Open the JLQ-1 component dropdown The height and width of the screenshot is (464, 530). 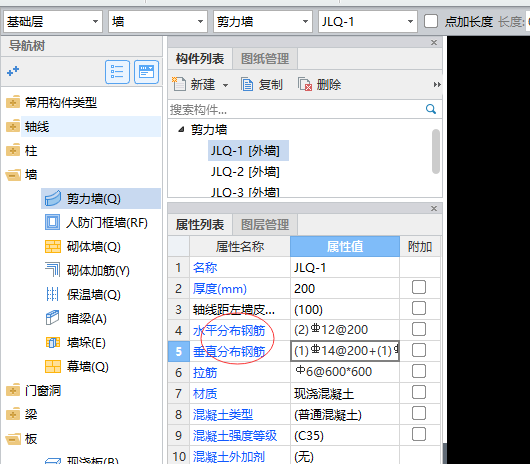click(x=367, y=22)
